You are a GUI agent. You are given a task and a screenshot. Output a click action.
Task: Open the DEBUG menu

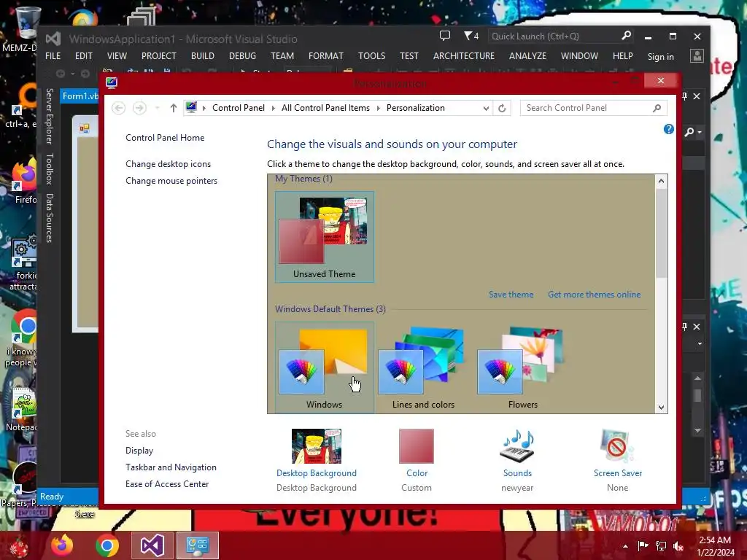(242, 55)
